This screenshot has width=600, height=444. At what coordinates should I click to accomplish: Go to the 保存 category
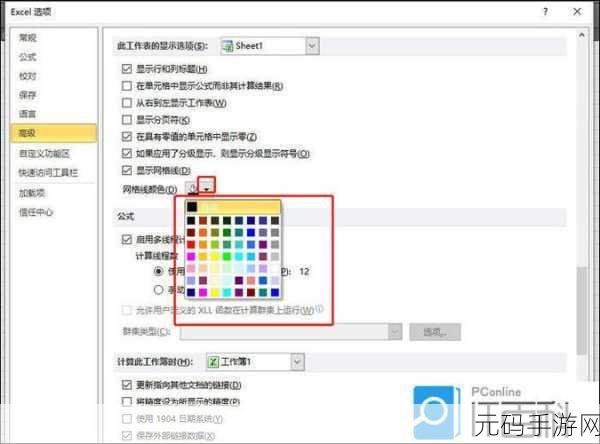tap(28, 95)
